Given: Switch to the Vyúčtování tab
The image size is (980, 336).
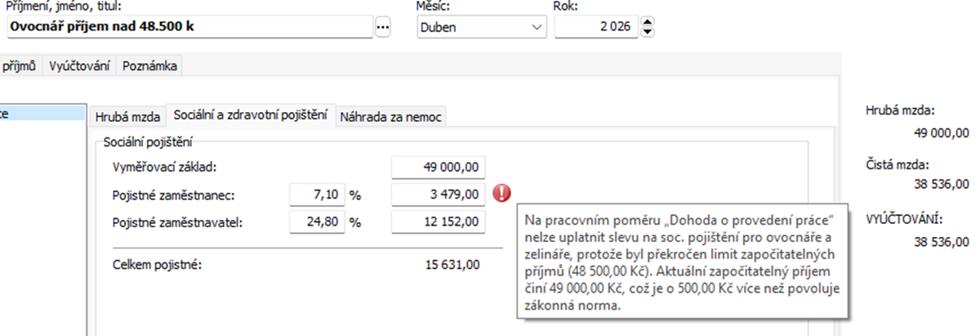Looking at the screenshot, I should click(x=79, y=67).
